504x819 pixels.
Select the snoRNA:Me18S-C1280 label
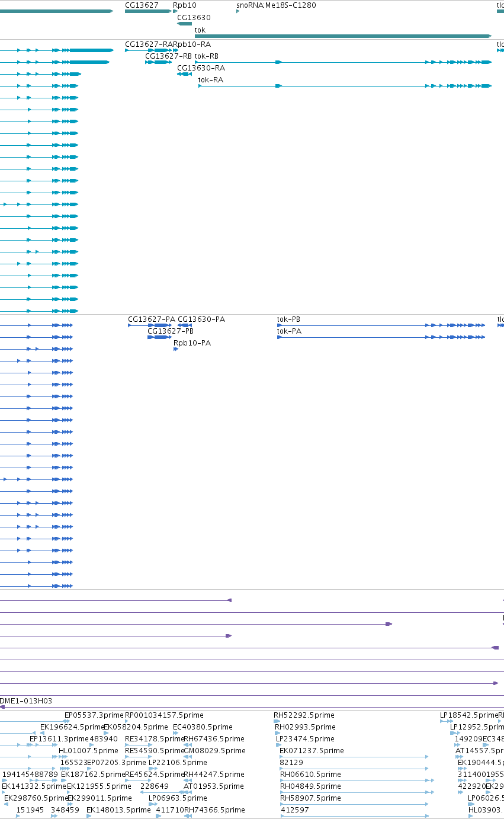click(x=276, y=5)
